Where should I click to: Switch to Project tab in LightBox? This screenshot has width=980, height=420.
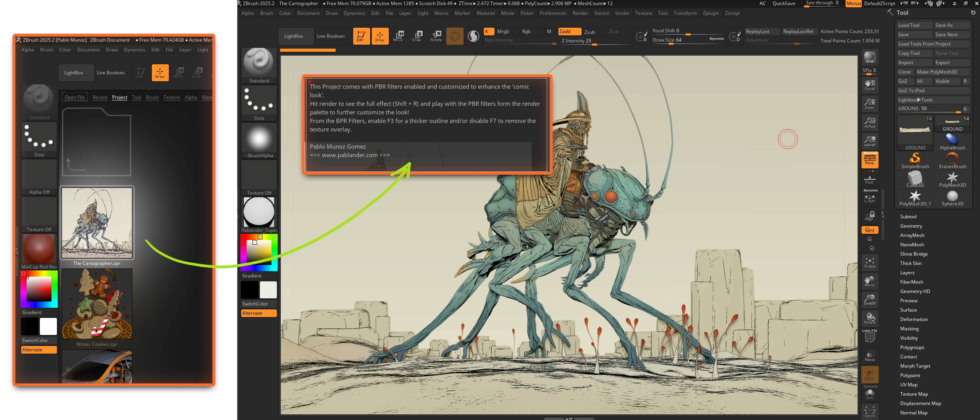coord(120,97)
